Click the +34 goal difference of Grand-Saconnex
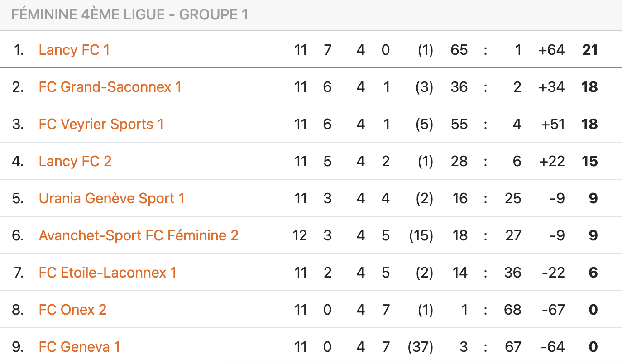Screen dimensions: 622x364 pyautogui.click(x=551, y=87)
